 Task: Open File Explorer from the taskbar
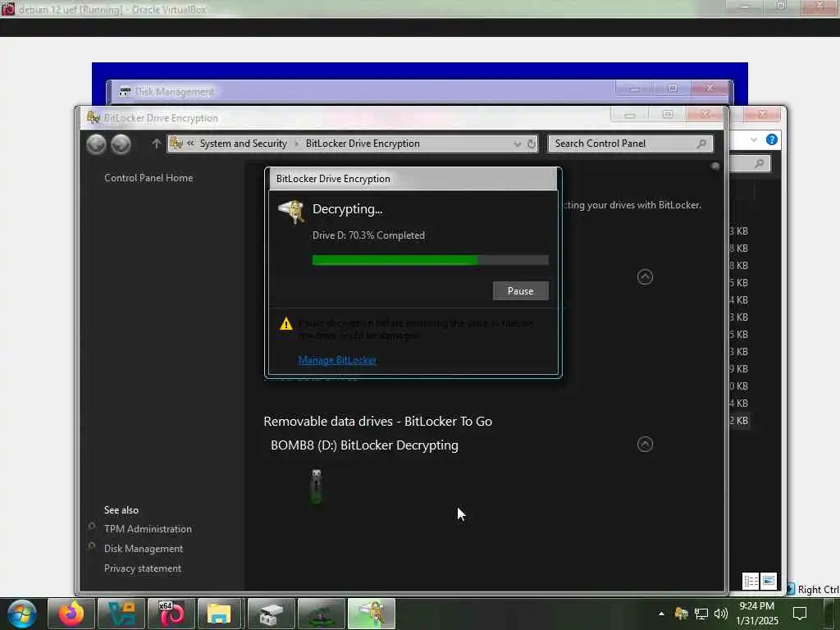click(220, 614)
